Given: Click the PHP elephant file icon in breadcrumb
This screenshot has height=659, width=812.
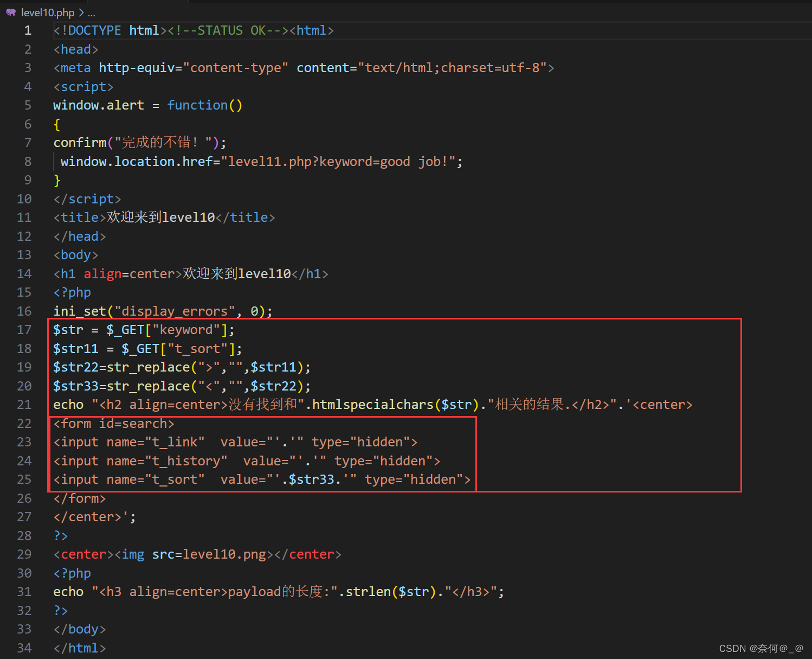Looking at the screenshot, I should [11, 12].
